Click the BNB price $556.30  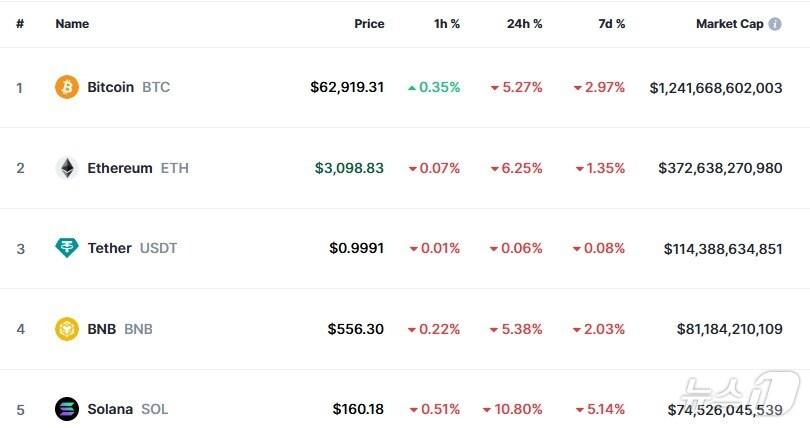pos(355,329)
